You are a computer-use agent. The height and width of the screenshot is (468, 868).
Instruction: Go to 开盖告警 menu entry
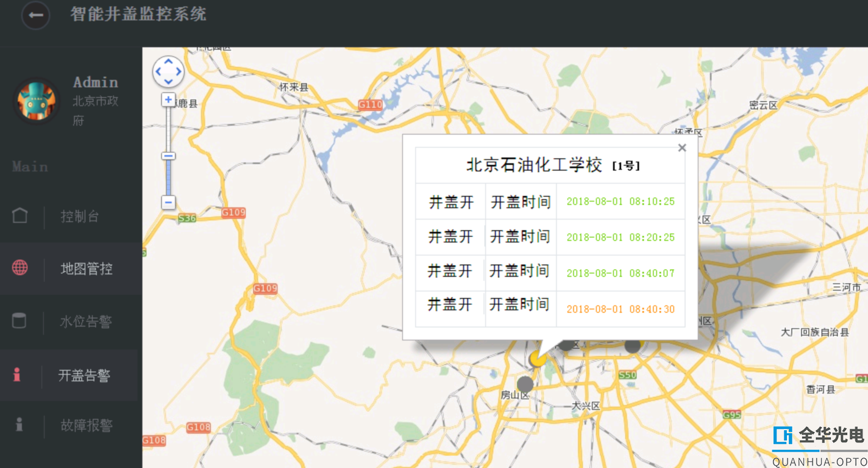[x=84, y=376]
